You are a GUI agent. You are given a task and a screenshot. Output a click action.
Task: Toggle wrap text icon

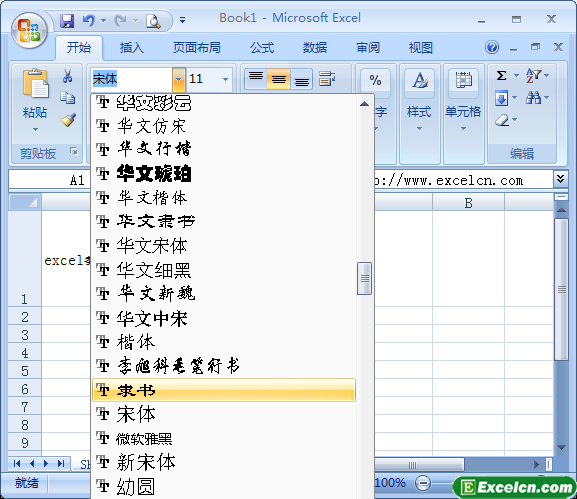pos(327,78)
